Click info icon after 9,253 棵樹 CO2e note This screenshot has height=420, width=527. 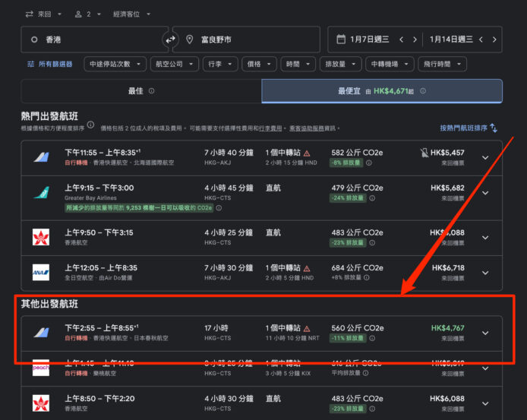click(x=219, y=208)
